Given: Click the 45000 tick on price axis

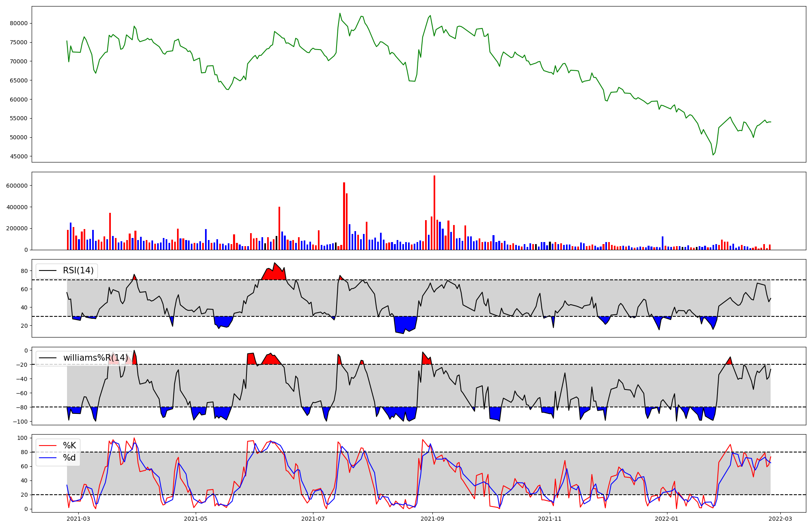Looking at the screenshot, I should point(19,156).
